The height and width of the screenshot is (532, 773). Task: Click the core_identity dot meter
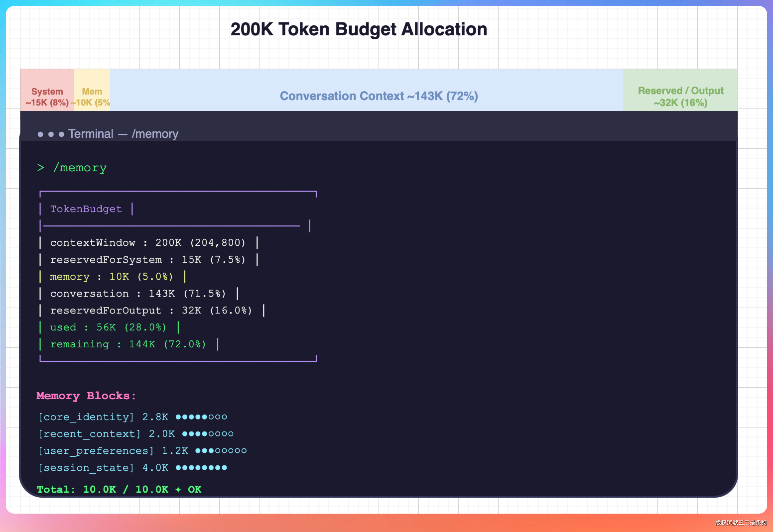(x=201, y=417)
